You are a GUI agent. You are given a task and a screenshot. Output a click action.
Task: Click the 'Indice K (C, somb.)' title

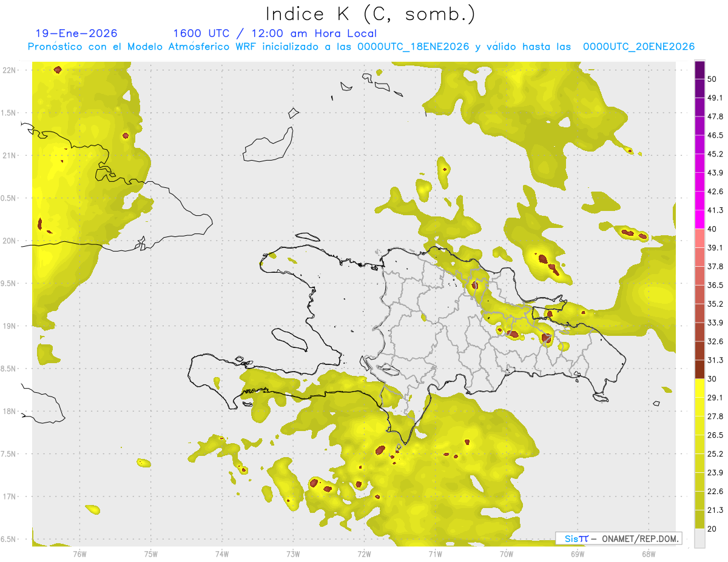tap(371, 14)
